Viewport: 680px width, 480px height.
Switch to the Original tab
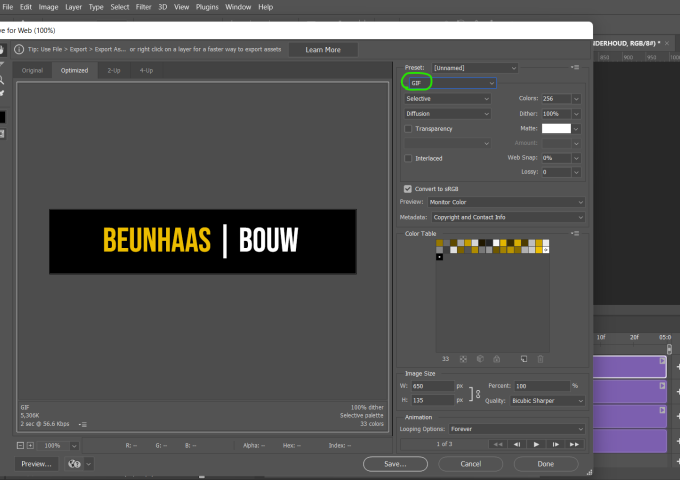pos(33,70)
